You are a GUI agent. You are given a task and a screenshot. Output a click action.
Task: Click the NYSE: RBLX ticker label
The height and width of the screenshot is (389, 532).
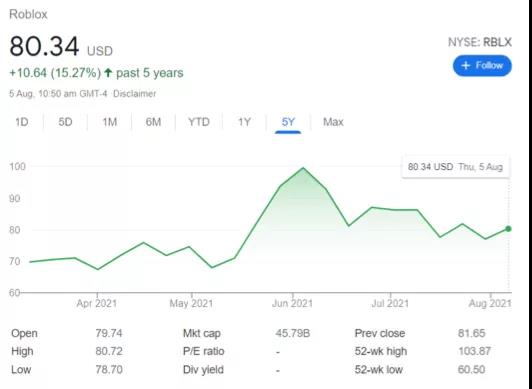pos(480,42)
